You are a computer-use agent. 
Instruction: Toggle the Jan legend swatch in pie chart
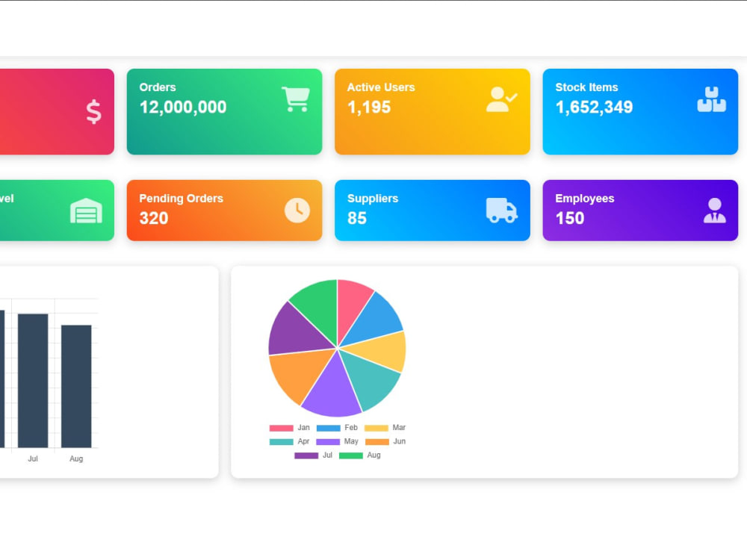[x=281, y=428]
